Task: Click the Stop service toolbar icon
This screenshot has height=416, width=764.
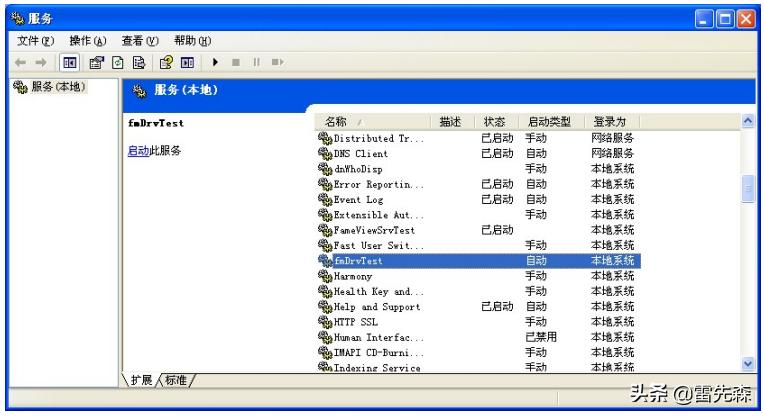Action: (x=236, y=62)
